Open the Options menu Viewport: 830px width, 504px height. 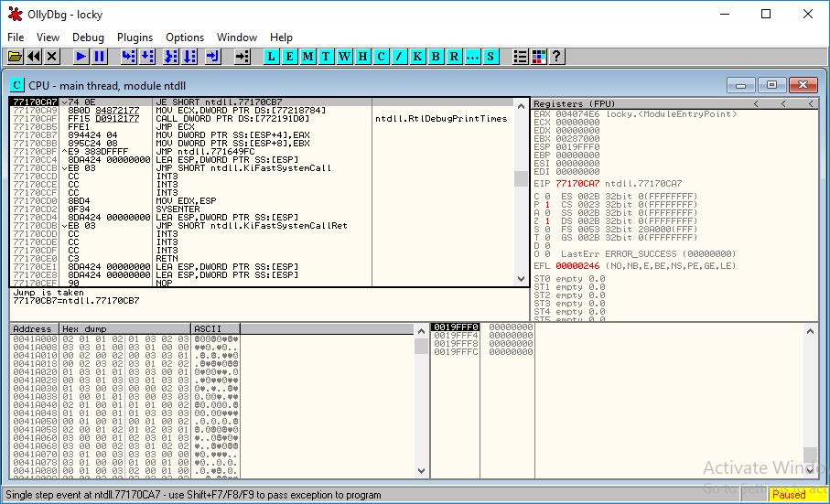(185, 38)
